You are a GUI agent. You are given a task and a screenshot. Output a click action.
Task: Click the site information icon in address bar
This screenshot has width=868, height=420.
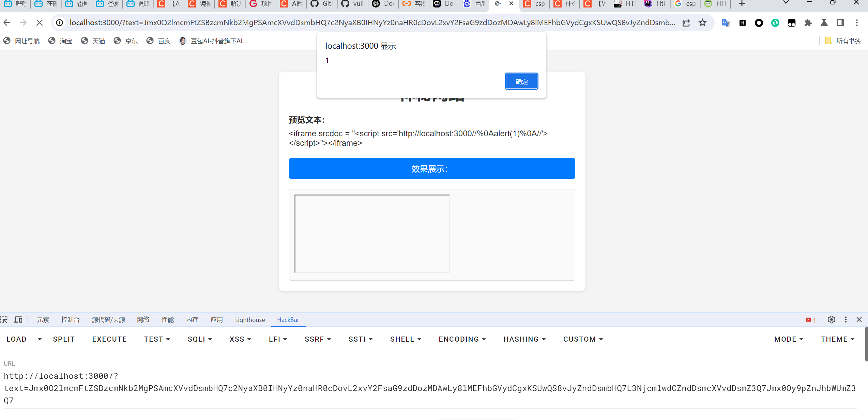60,23
